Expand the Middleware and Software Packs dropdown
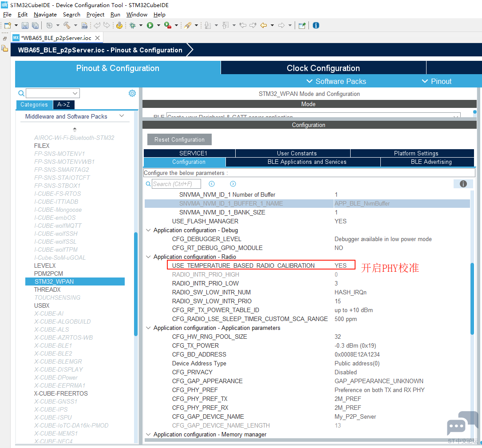The height and width of the screenshot is (448, 482). point(122,116)
